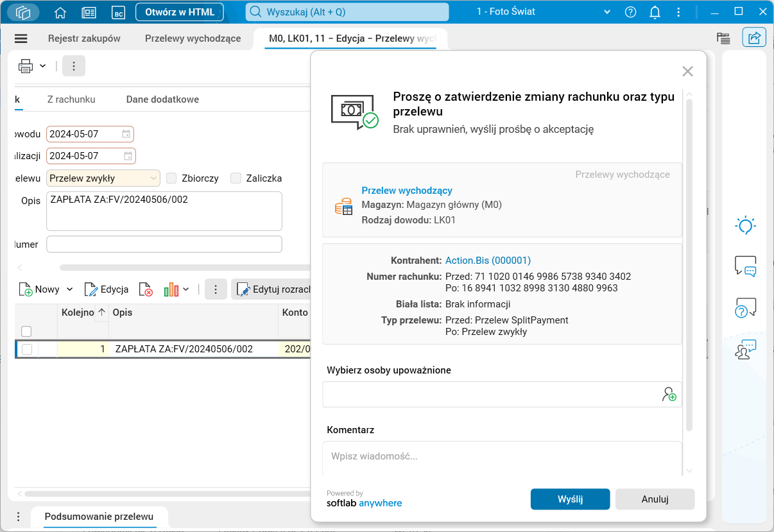Open the Nowy button dropdown arrow
The image size is (774, 532).
[x=70, y=289]
